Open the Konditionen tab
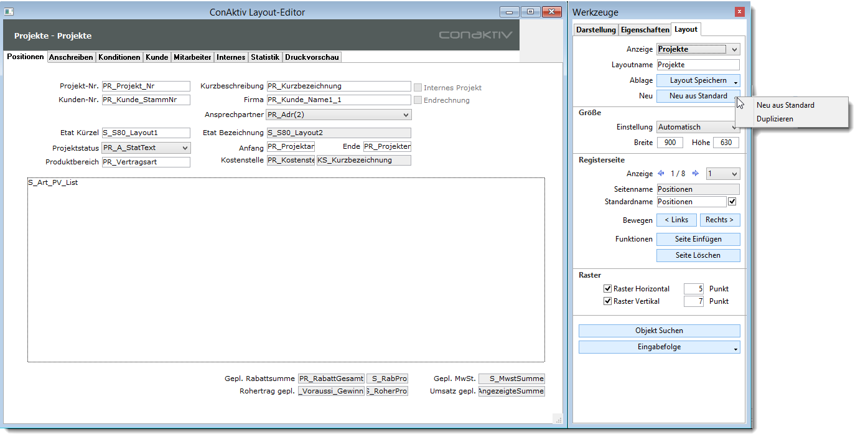868x447 pixels. (x=119, y=57)
